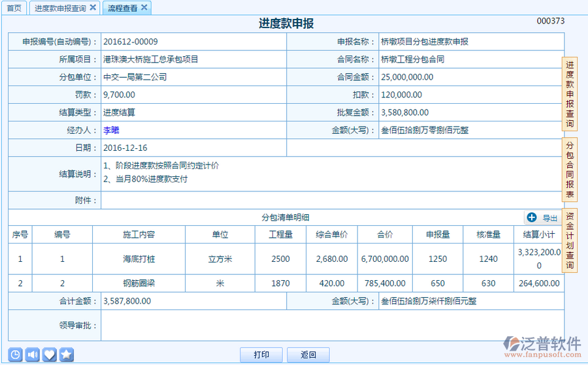The image size is (588, 365).
Task: Click the 所属项目 value 港珠澳大桥施工总承包项目
Action: (151, 59)
